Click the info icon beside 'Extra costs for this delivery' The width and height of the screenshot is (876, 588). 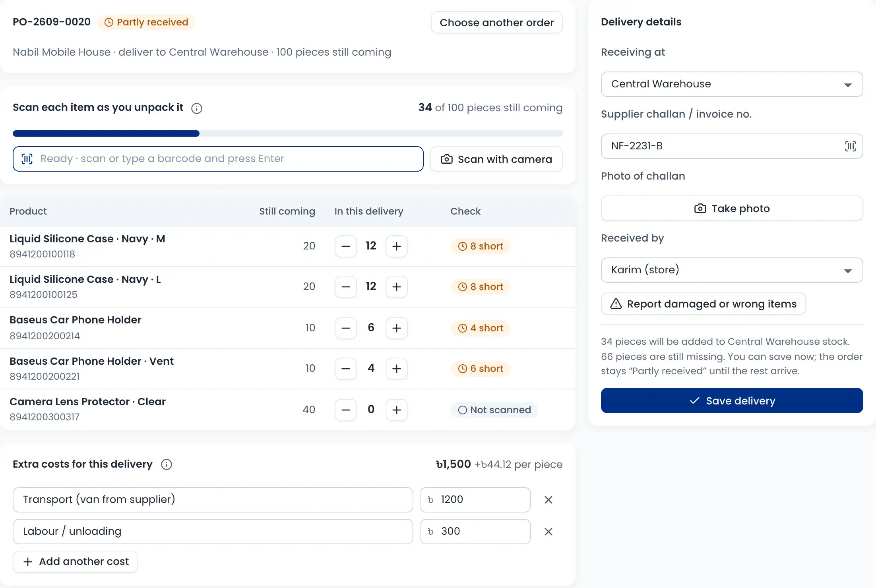[167, 464]
